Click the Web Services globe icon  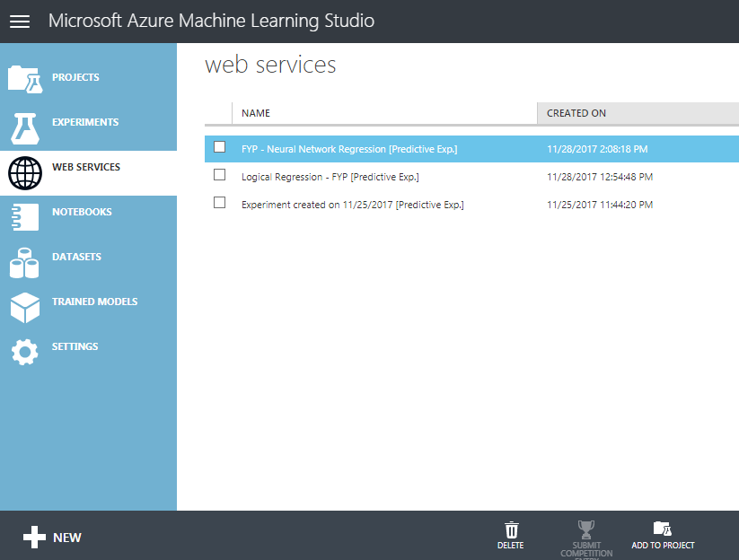pos(25,173)
